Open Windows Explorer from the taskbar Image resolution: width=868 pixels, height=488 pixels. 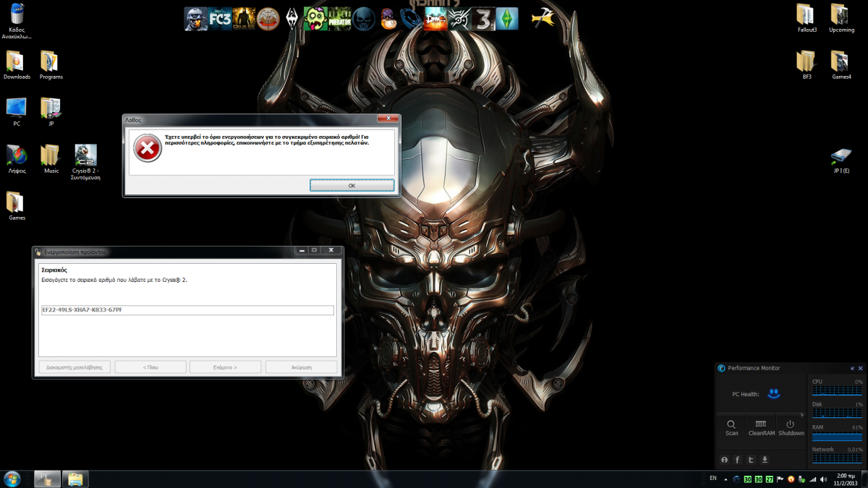click(75, 479)
